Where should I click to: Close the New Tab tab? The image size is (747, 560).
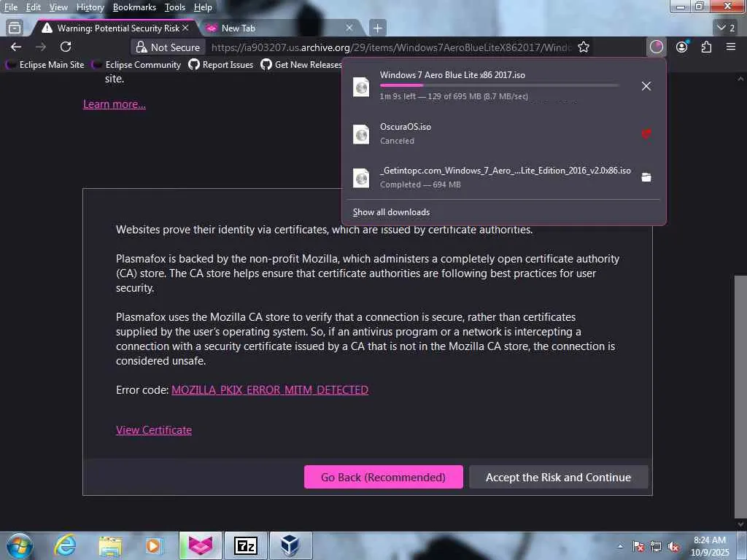tap(349, 28)
